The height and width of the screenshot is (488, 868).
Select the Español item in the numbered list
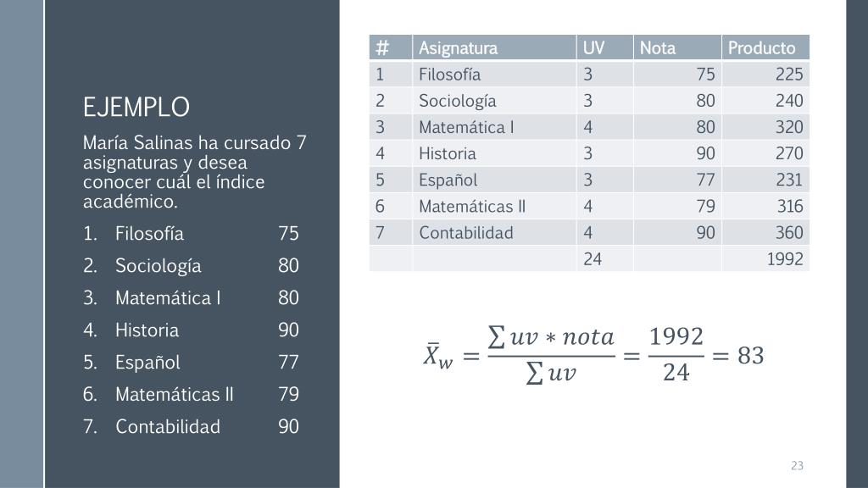tap(147, 362)
